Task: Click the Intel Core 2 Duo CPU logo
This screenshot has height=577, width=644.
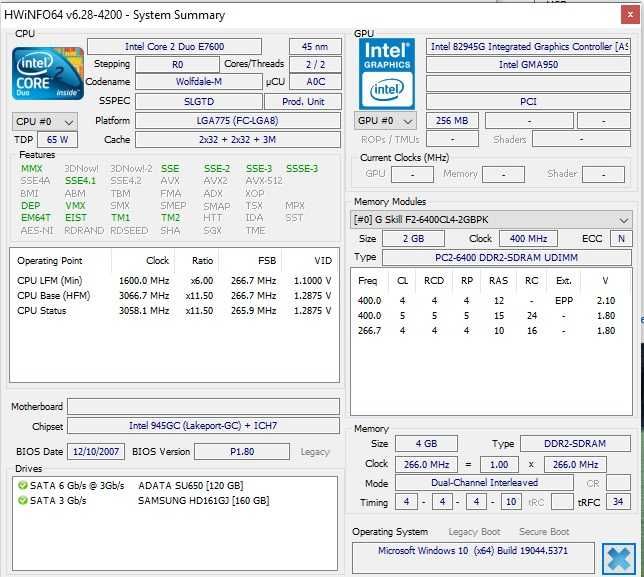Action: point(48,74)
